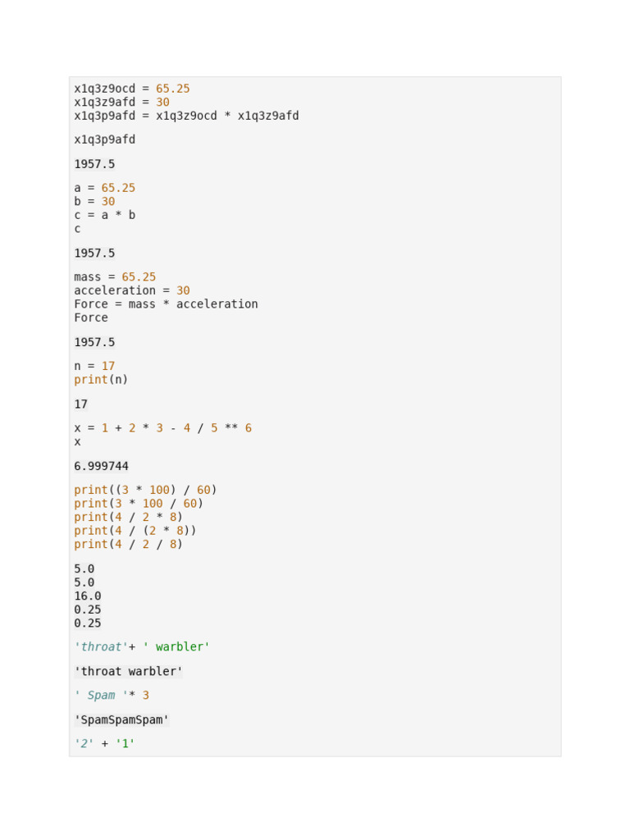Image resolution: width=630 pixels, height=840 pixels.
Task: Click the 'throat' + ' warbler' expression
Action: pos(142,647)
